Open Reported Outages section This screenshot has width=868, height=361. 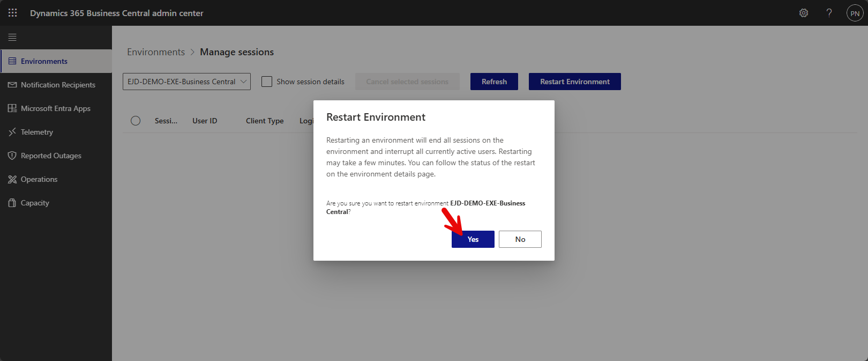tap(56, 156)
